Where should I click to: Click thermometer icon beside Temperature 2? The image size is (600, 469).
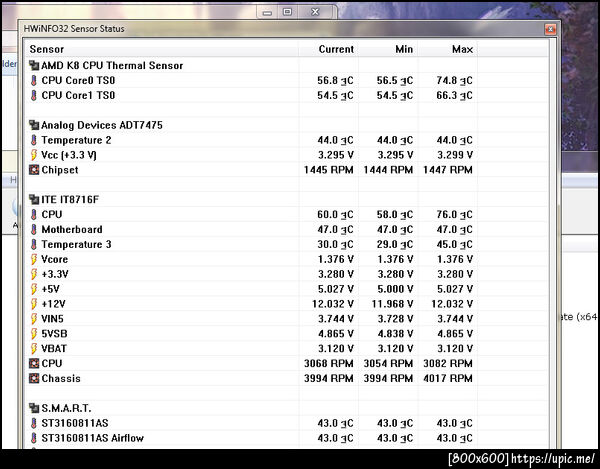34,140
